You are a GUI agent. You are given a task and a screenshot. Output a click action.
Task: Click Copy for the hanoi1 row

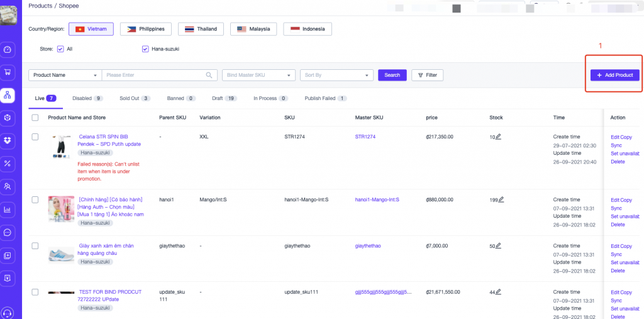click(x=626, y=200)
